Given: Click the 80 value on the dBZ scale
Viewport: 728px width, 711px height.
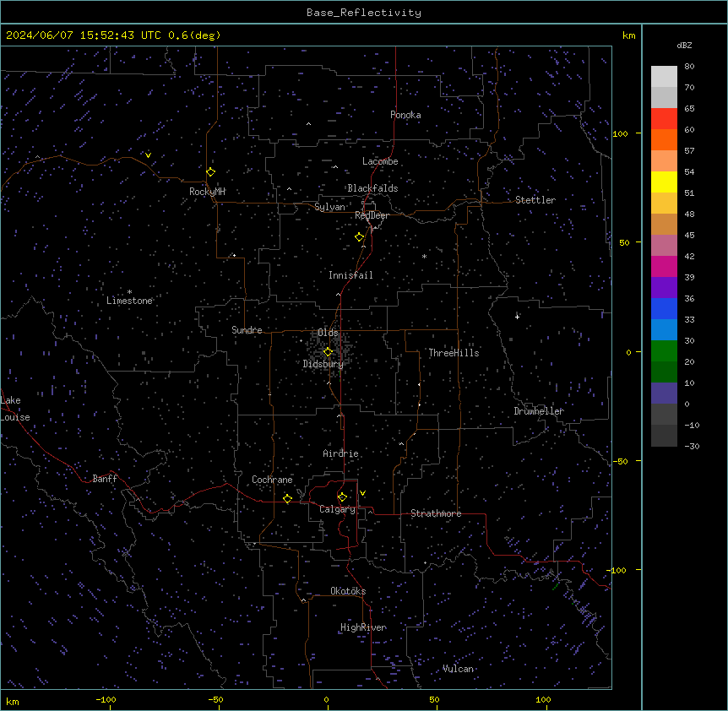Looking at the screenshot, I should coord(689,67).
